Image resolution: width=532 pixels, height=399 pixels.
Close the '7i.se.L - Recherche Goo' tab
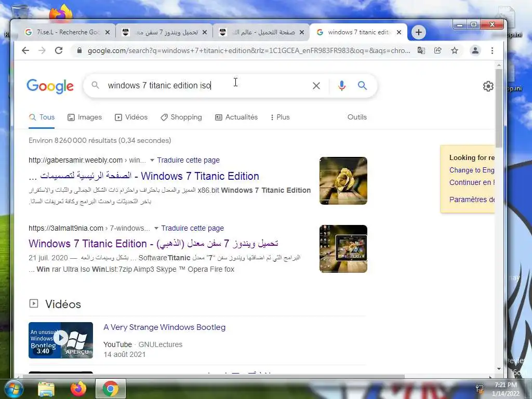[108, 32]
